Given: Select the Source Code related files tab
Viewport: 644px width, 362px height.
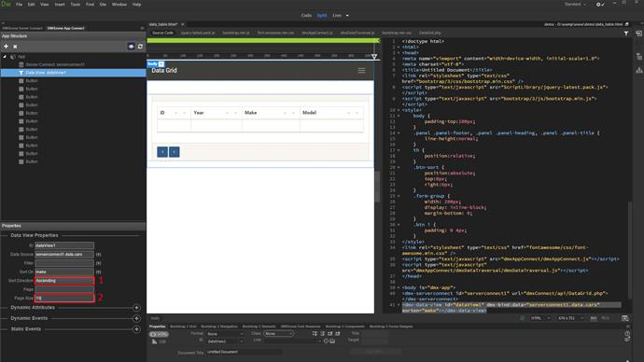Looking at the screenshot, I should pyautogui.click(x=162, y=33).
